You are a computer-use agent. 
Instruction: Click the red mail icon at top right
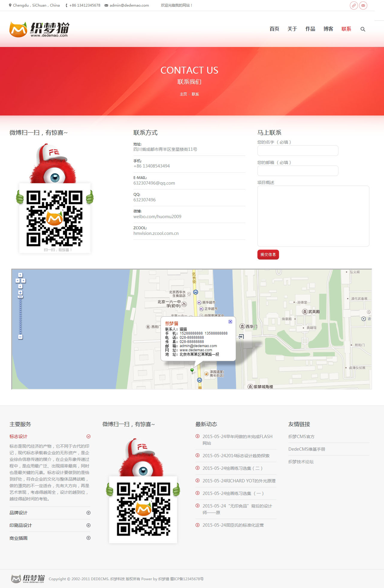tap(363, 5)
